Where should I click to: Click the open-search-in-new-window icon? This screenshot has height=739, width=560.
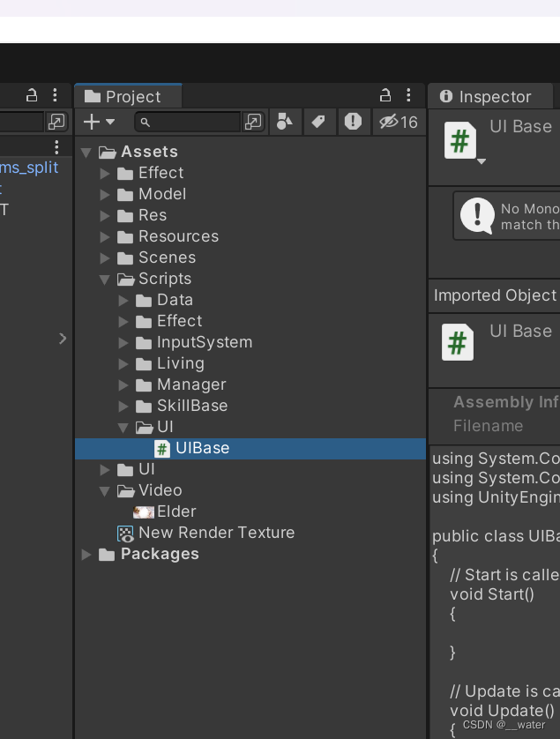click(x=254, y=122)
